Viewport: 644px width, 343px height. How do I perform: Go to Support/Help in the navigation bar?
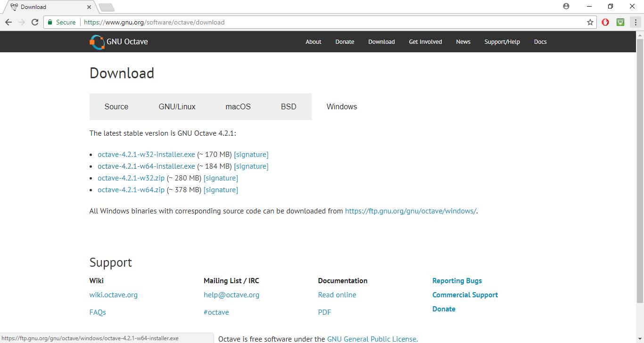coord(502,42)
